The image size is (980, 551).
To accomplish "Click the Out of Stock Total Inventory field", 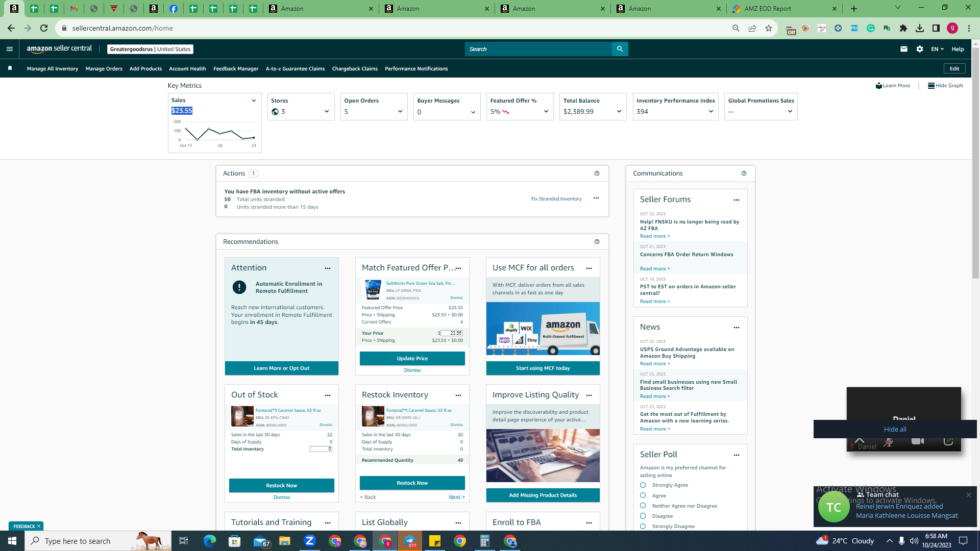I will 321,449.
